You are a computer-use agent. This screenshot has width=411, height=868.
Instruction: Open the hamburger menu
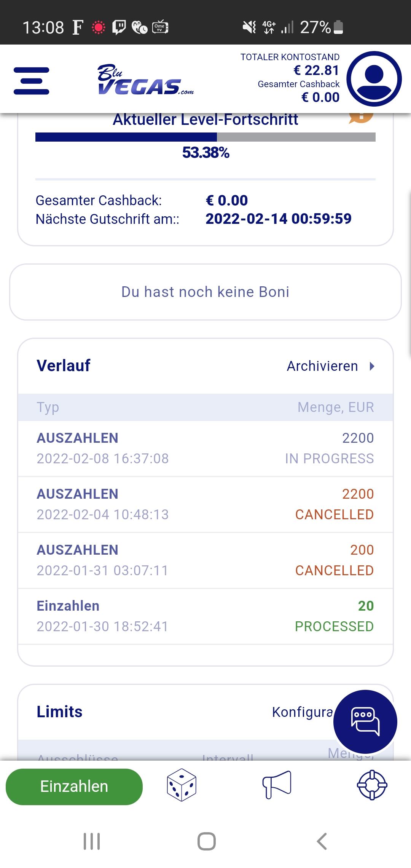(31, 81)
